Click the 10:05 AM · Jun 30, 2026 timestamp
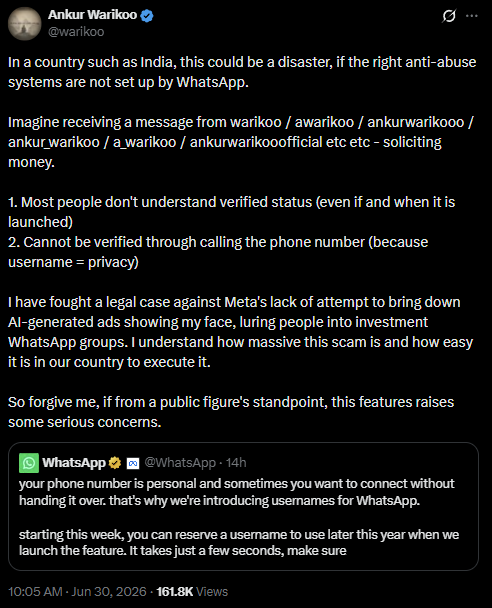Viewport: 492px width, 608px height. (x=77, y=592)
